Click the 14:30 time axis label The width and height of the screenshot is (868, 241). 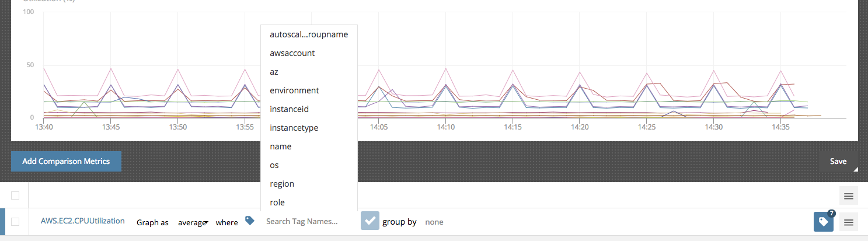point(713,126)
